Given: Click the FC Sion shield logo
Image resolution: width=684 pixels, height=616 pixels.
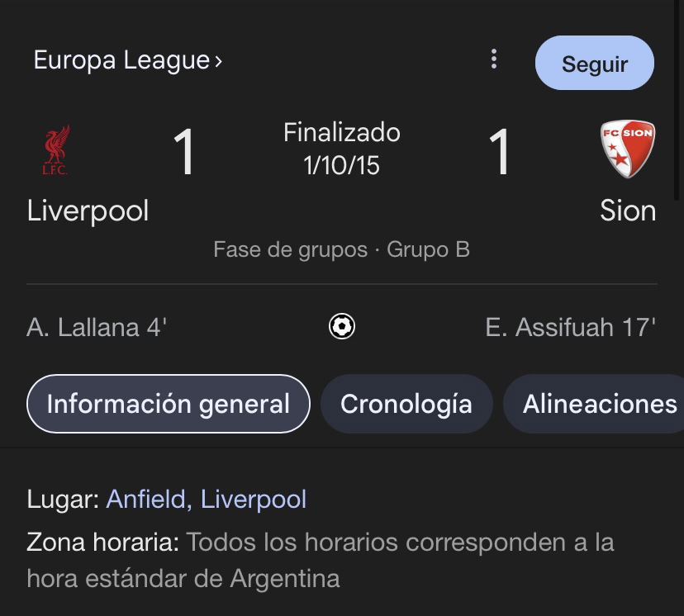Looking at the screenshot, I should (x=628, y=149).
